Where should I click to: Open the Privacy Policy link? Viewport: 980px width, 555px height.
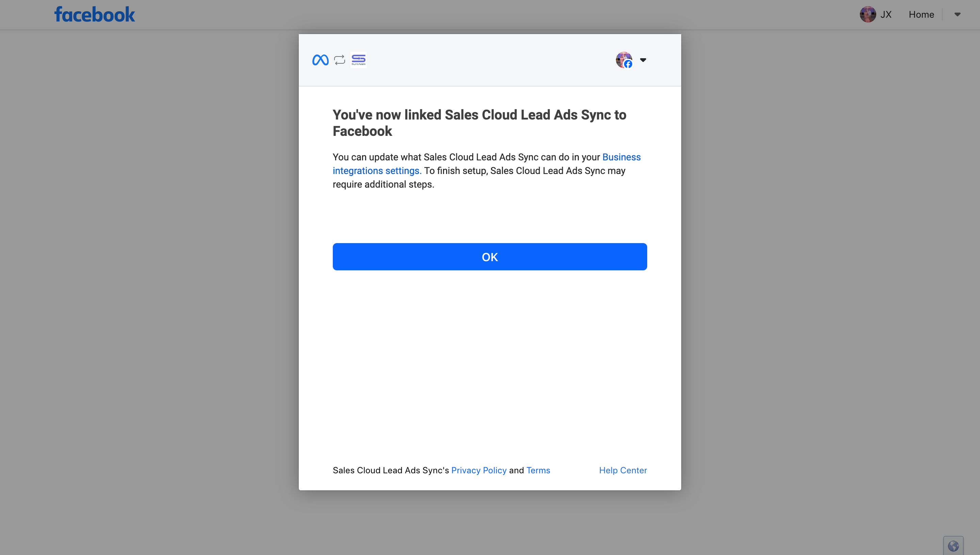coord(479,470)
